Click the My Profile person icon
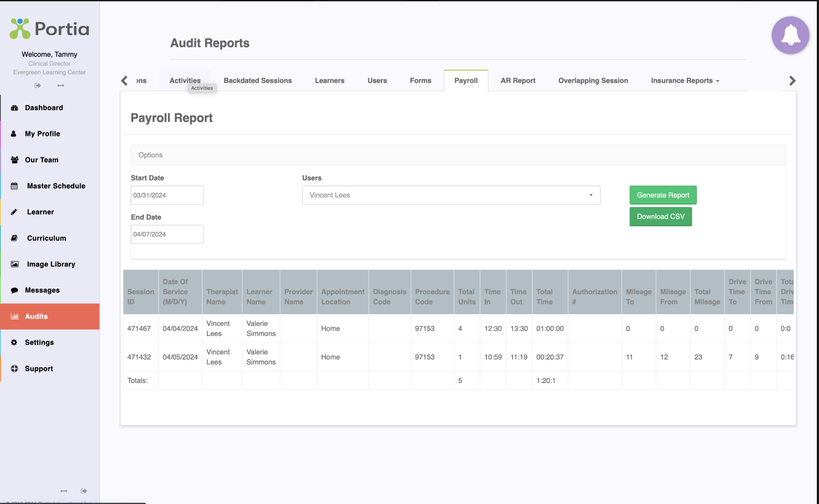Screen dimensions: 819x504 [13, 134]
